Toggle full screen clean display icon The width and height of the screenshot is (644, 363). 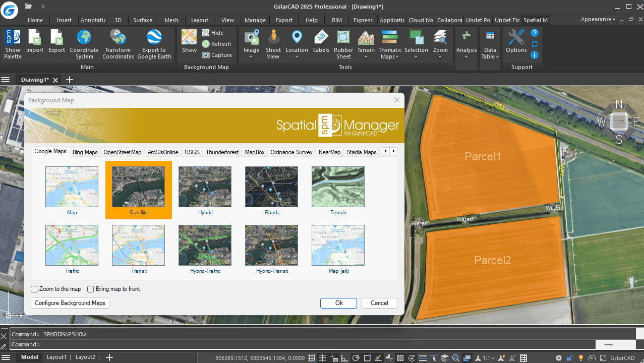tap(603, 358)
